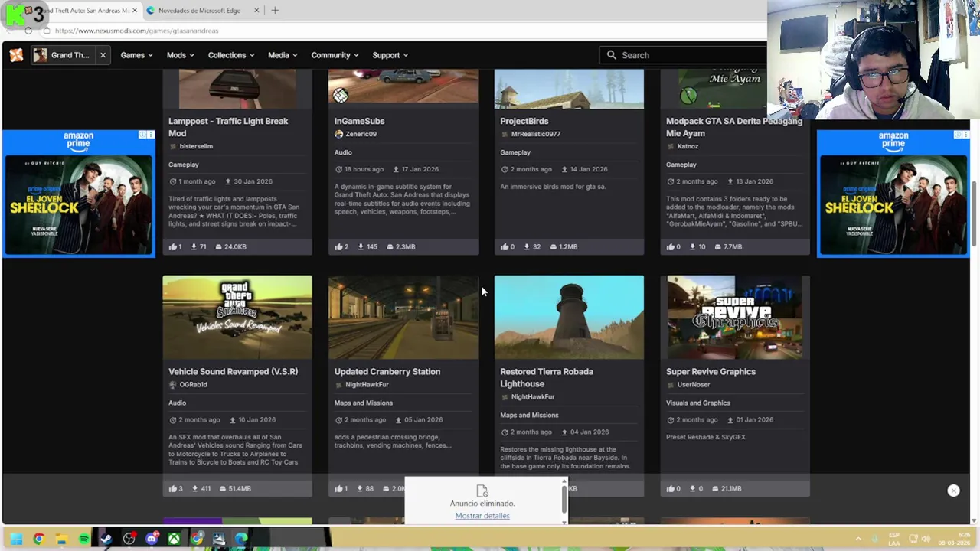Open author NightHawkFur under Cranberry Station
Image resolution: width=980 pixels, height=551 pixels.
tap(367, 385)
